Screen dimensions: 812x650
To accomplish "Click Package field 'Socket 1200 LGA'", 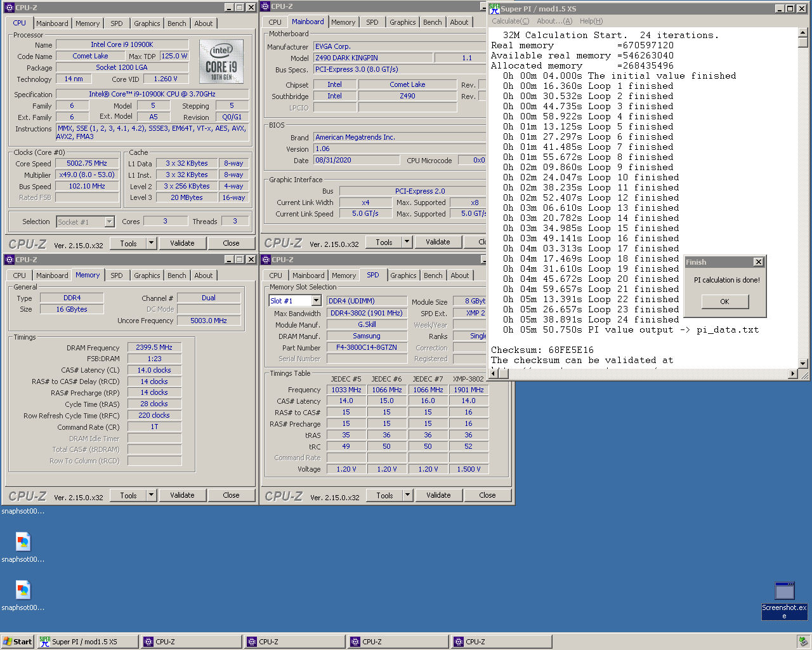I will [x=122, y=67].
